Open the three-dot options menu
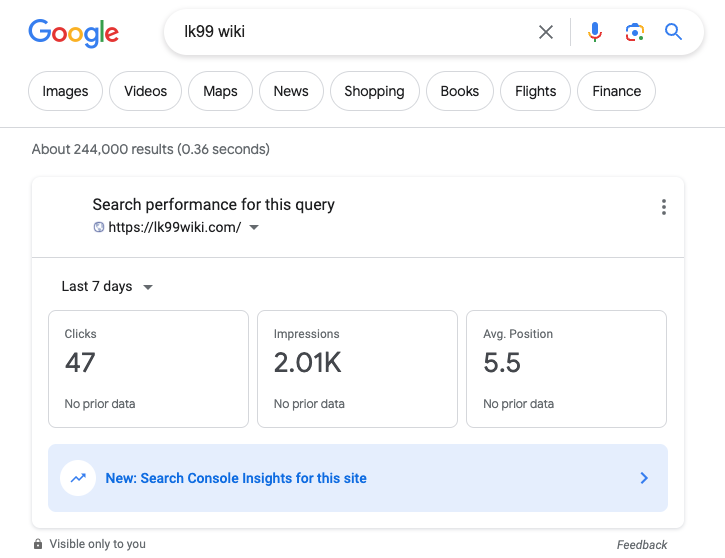The width and height of the screenshot is (725, 558). point(663,207)
